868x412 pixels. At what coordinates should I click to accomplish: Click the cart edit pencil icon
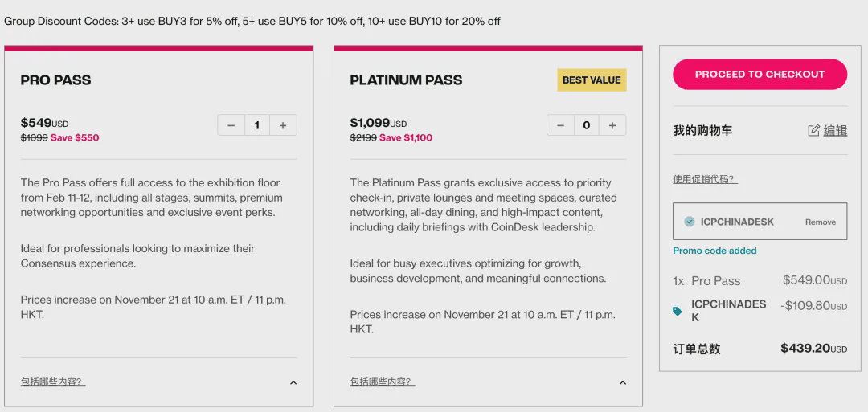point(813,131)
